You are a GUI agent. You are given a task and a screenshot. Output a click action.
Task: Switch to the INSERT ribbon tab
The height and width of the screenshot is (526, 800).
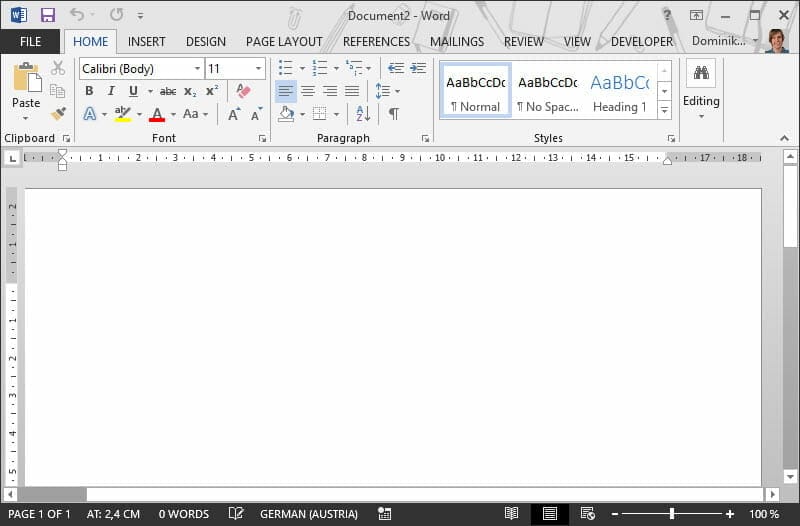click(147, 42)
